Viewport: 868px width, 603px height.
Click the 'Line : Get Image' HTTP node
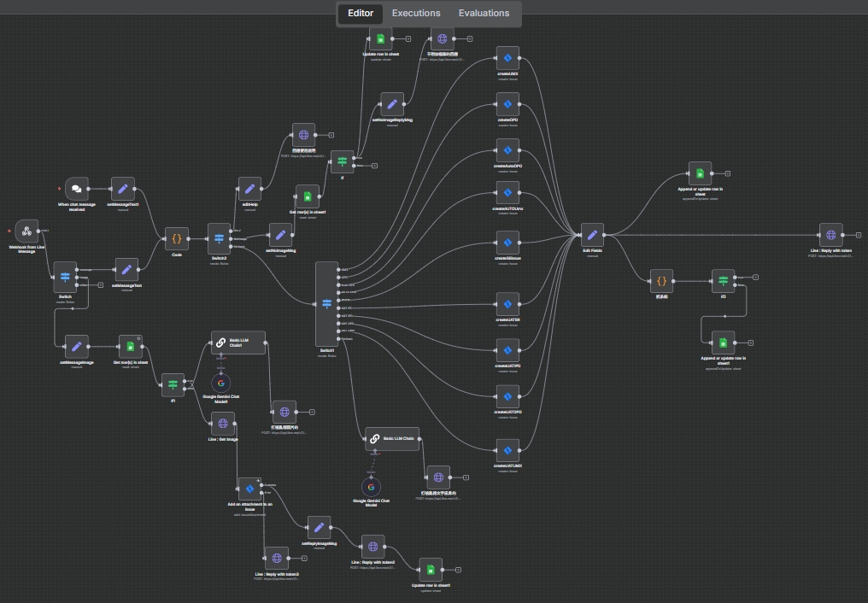click(x=222, y=424)
